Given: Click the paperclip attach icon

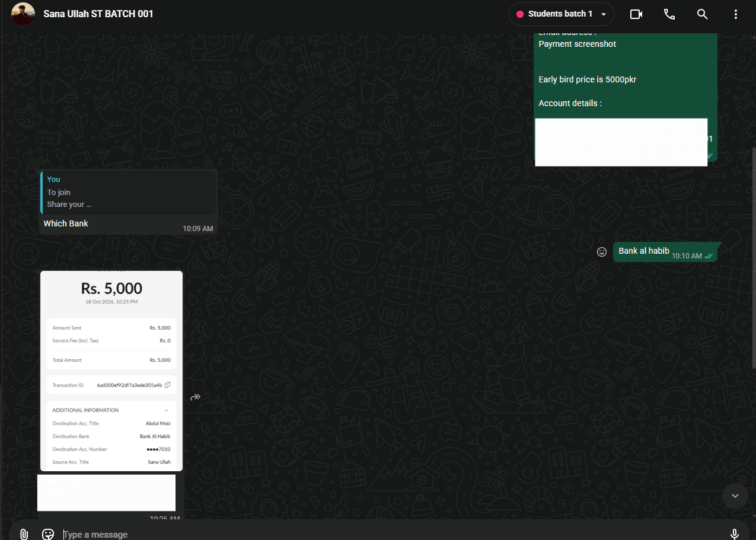Looking at the screenshot, I should tap(24, 534).
